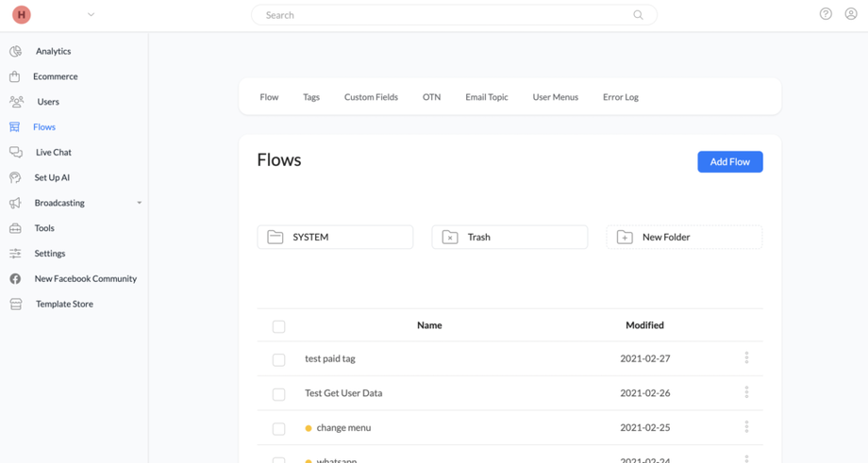The width and height of the screenshot is (868, 463).
Task: Click the yellow status dot beside change menu
Action: [309, 428]
